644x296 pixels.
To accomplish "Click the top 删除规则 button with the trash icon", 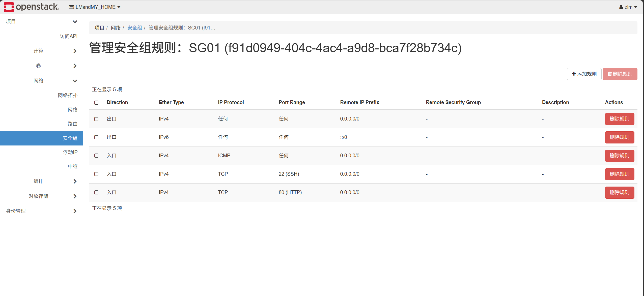I will [620, 74].
